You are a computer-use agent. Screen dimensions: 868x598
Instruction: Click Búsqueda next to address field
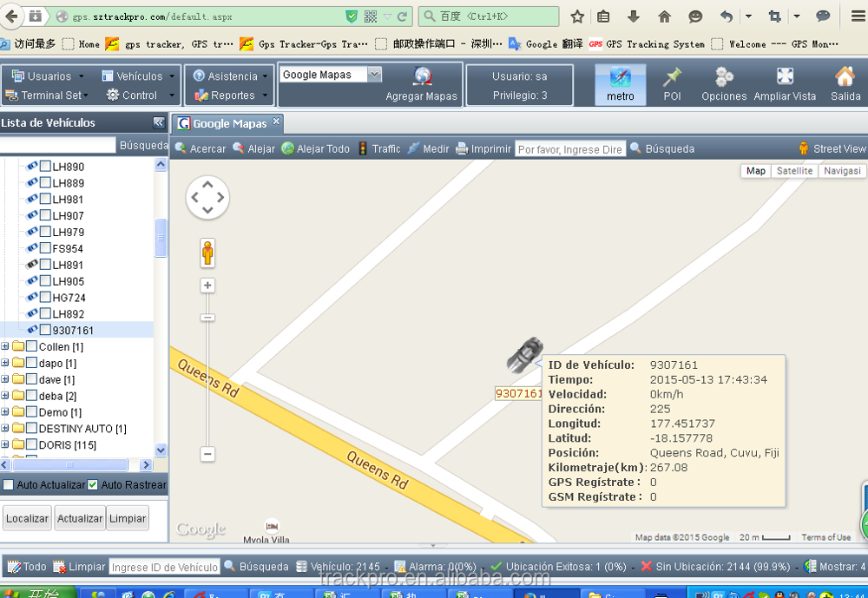point(662,148)
